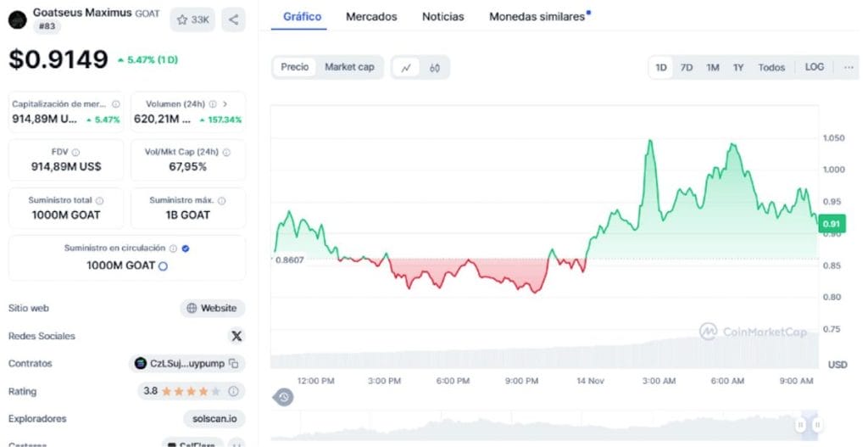Click right handle of range slider
Screen dimensions: 868x447
pyautogui.click(x=816, y=425)
